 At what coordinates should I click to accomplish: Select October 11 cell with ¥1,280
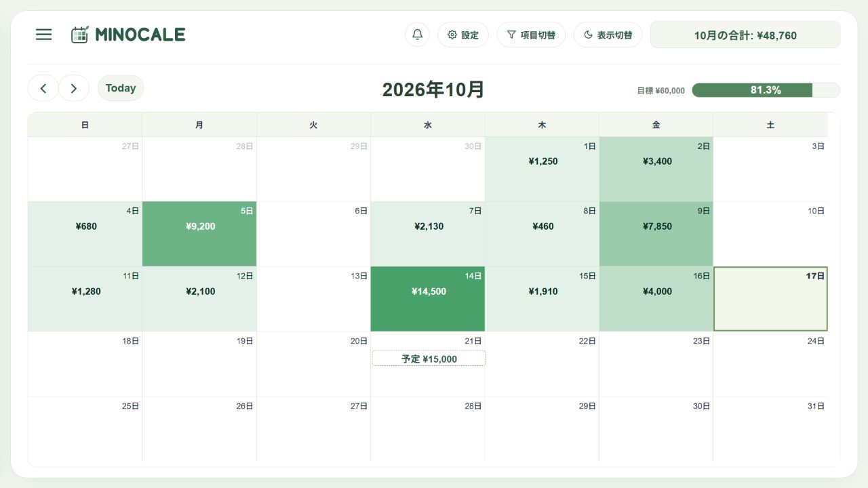pos(85,299)
